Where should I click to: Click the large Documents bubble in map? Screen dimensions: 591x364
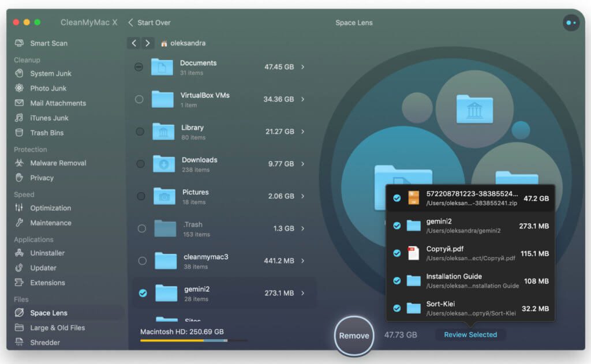402,187
